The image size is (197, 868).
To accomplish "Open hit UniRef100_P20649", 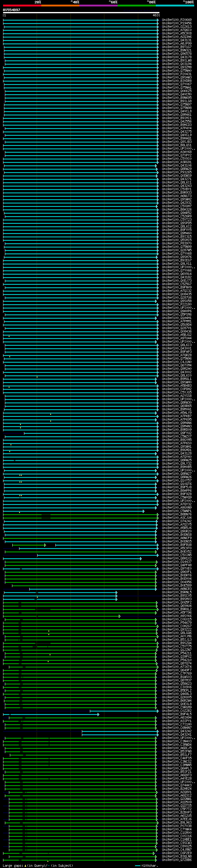I will click(x=177, y=20).
